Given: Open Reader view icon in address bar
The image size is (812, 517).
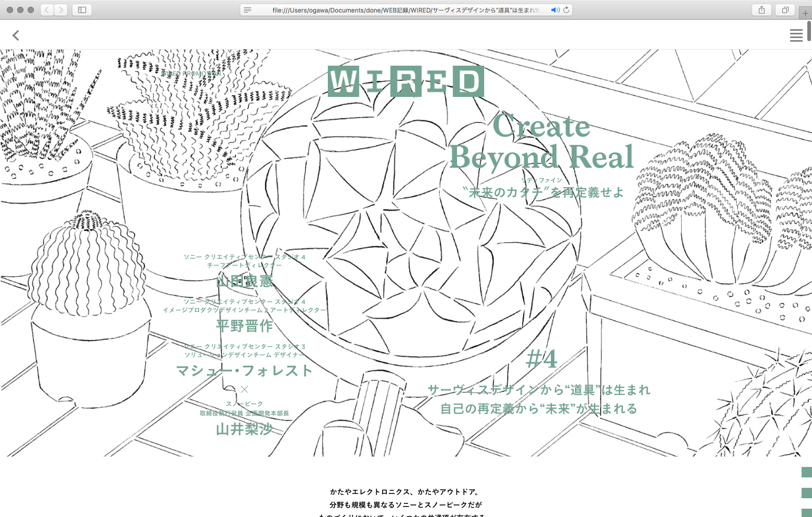Looking at the screenshot, I should click(248, 10).
